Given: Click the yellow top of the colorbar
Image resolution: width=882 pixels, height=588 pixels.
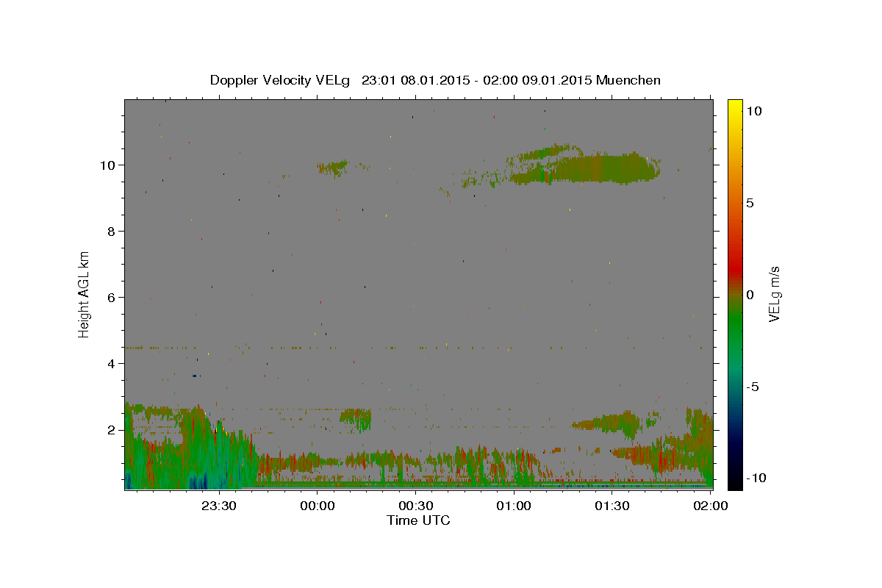Looking at the screenshot, I should pyautogui.click(x=735, y=107).
